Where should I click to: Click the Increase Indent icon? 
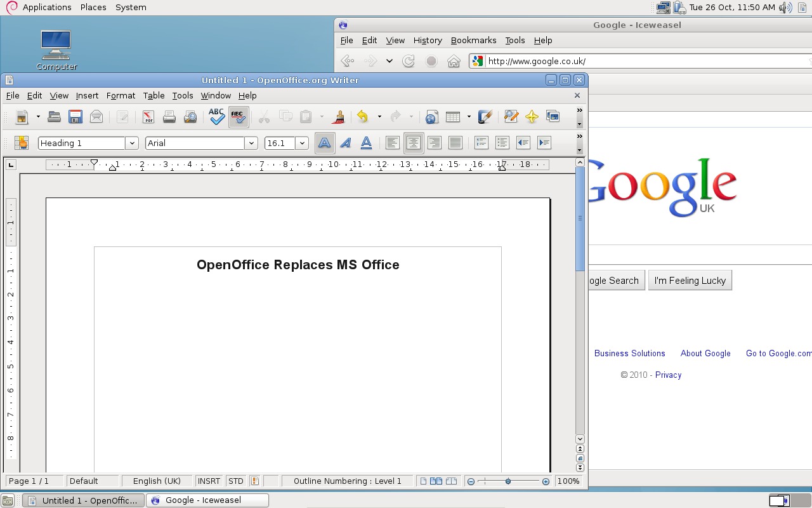[x=544, y=143]
